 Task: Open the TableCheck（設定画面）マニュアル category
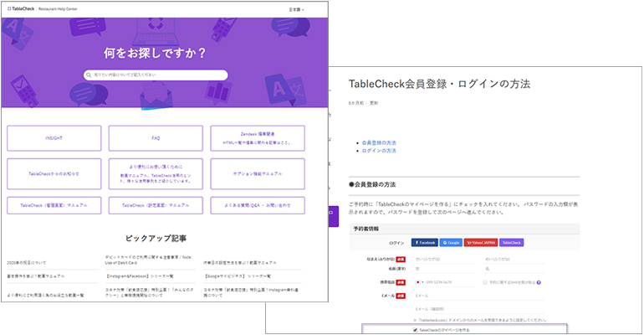click(x=156, y=205)
